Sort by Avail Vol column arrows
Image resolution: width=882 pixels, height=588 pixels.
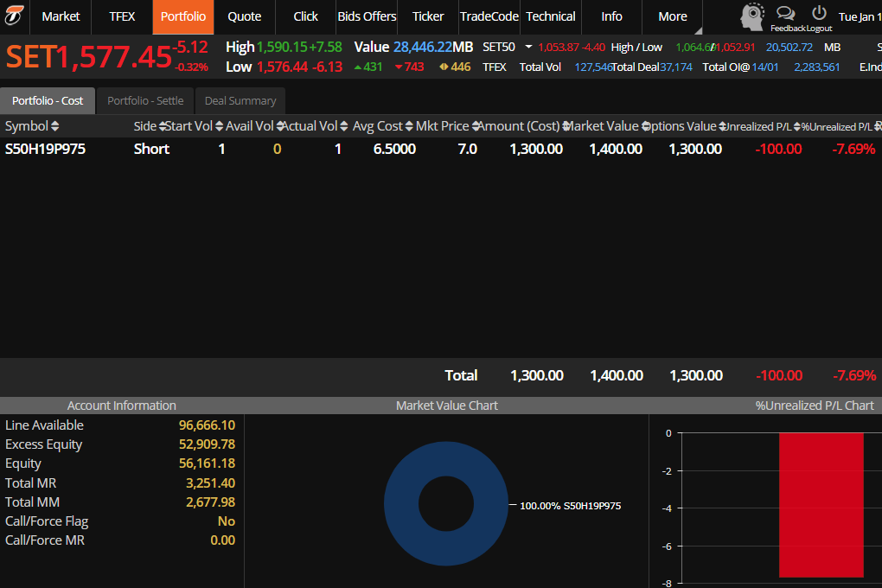tap(279, 126)
